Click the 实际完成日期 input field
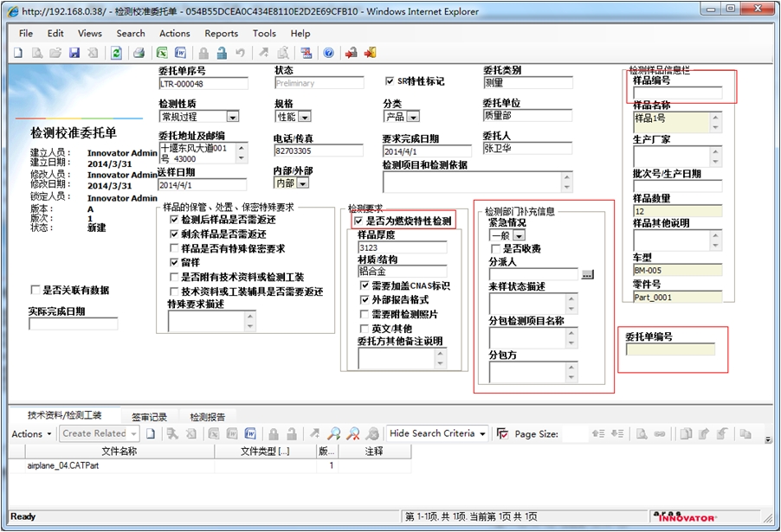This screenshot has height=532, width=781. click(74, 324)
